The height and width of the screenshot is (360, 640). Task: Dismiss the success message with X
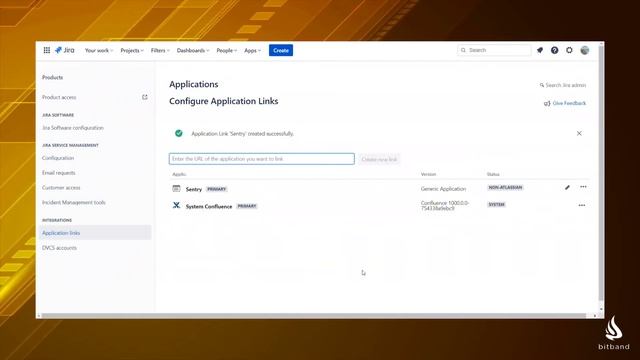579,133
